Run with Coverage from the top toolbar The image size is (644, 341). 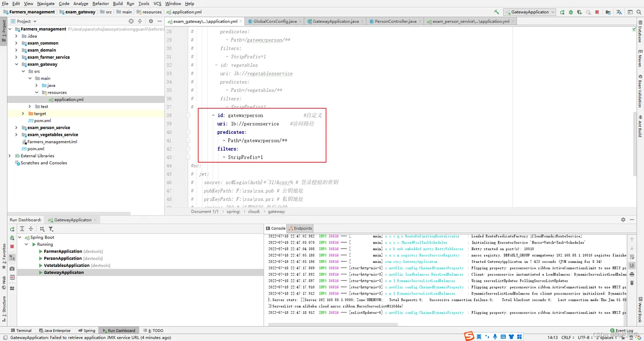tap(580, 12)
